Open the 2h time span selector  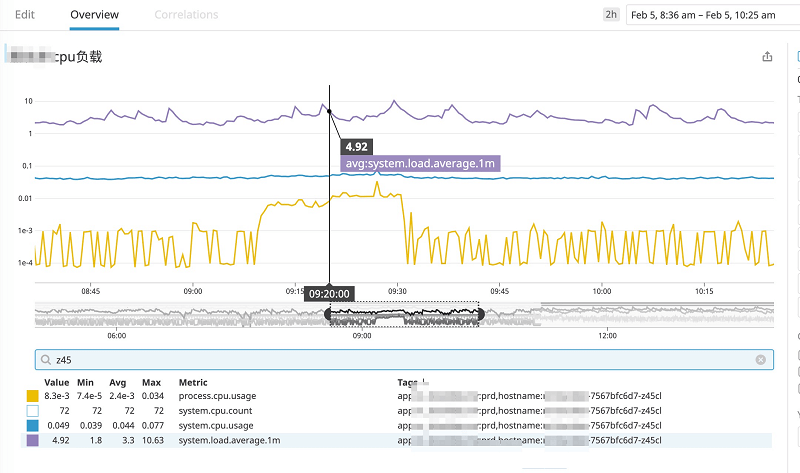[610, 15]
